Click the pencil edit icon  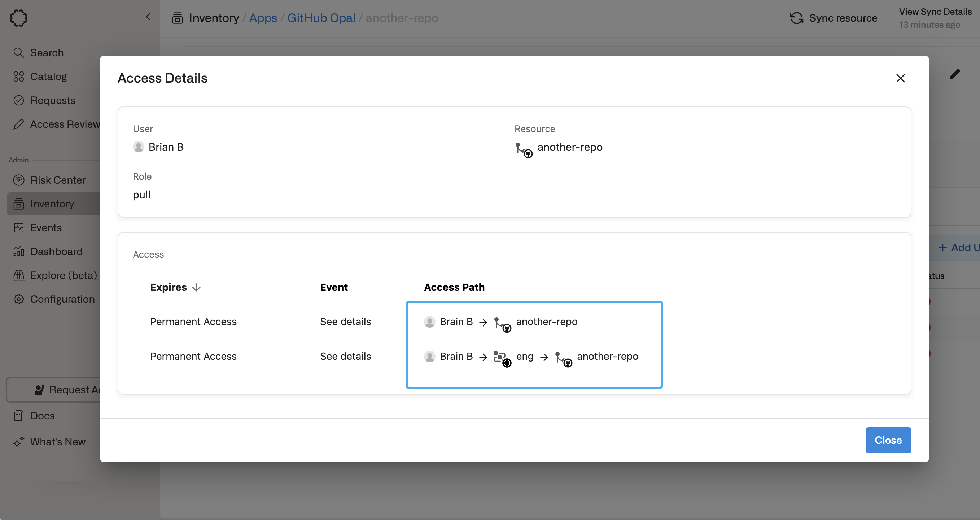pos(954,74)
